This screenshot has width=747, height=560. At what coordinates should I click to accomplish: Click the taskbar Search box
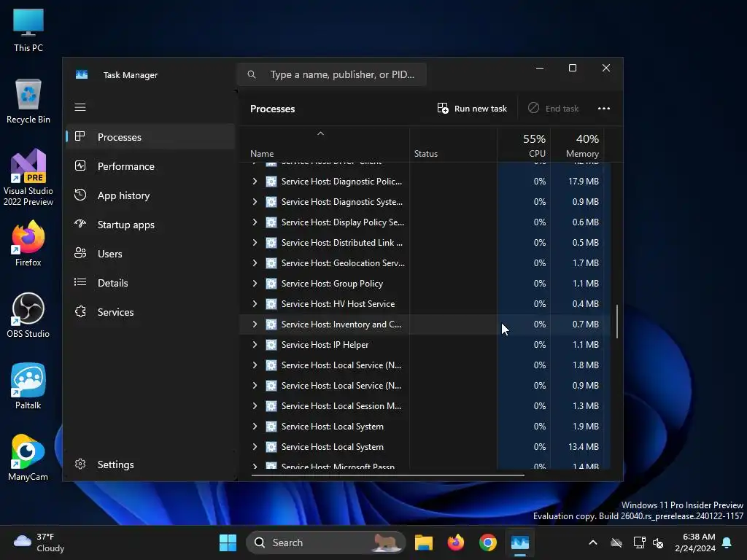click(325, 542)
